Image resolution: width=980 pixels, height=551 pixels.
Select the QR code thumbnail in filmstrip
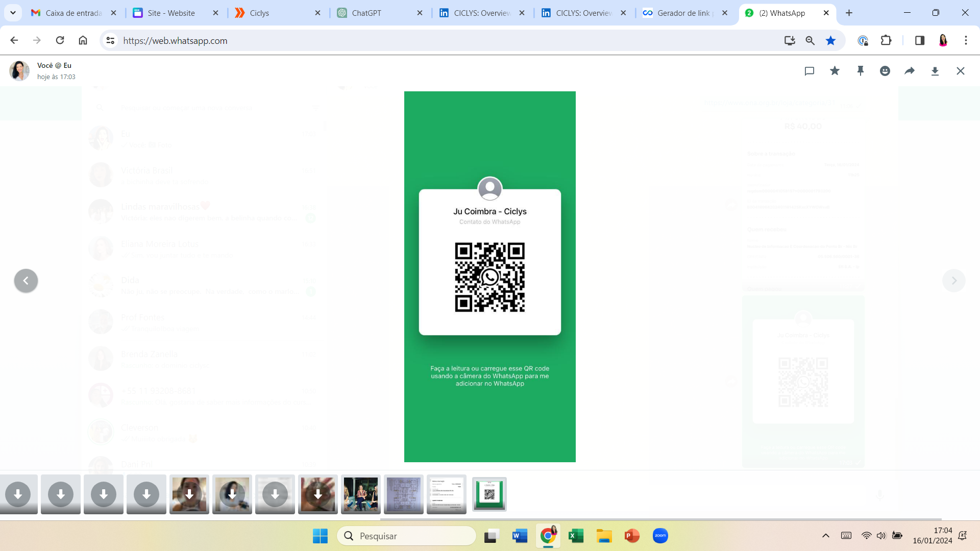coord(489,494)
